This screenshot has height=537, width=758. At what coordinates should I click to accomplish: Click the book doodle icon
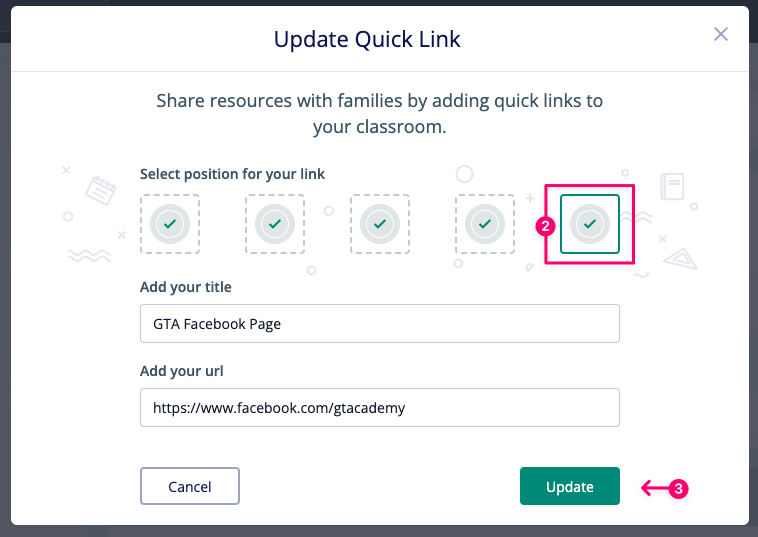(x=672, y=186)
